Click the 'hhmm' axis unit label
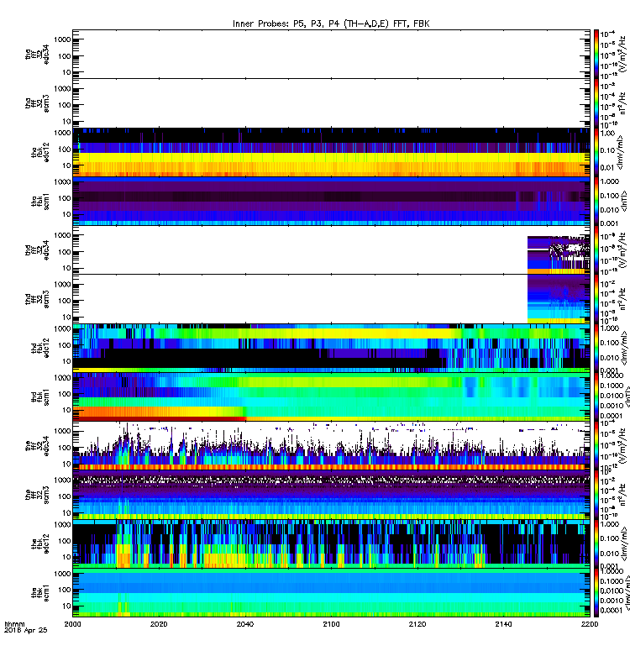The image size is (630, 672). tap(14, 624)
